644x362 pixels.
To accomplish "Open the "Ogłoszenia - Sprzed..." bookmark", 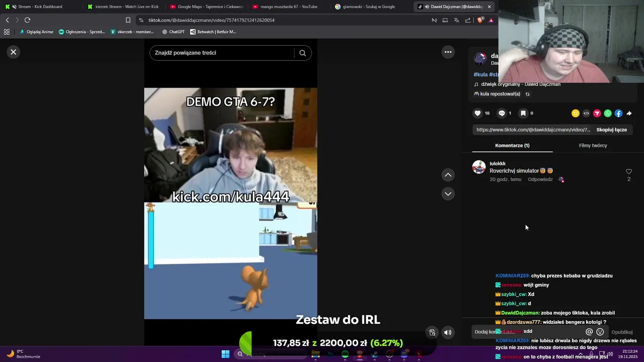I will coord(82,32).
